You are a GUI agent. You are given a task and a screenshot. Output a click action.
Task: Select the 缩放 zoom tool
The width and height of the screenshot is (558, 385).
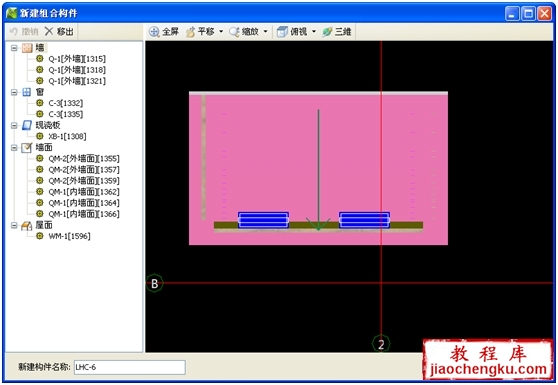pyautogui.click(x=244, y=32)
